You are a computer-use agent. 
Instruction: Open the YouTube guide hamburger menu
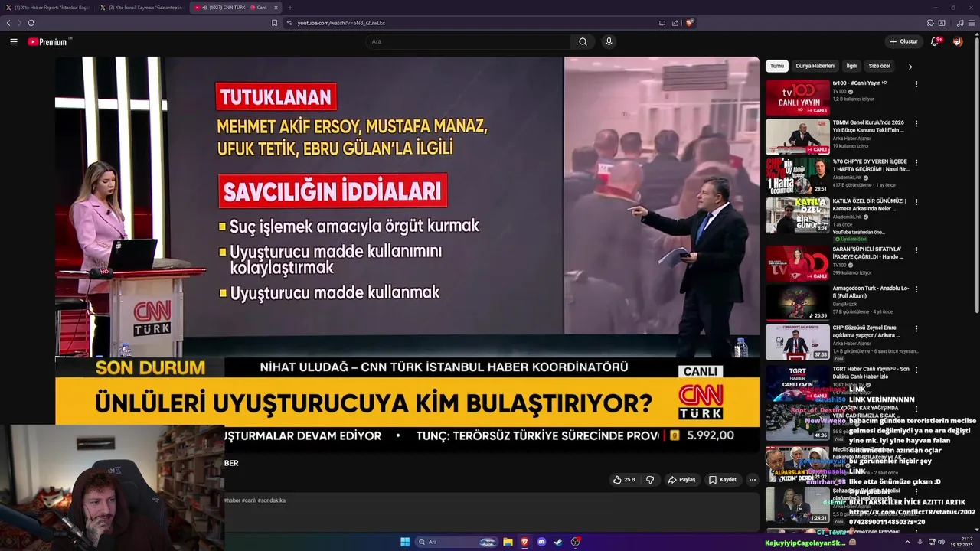coord(14,42)
